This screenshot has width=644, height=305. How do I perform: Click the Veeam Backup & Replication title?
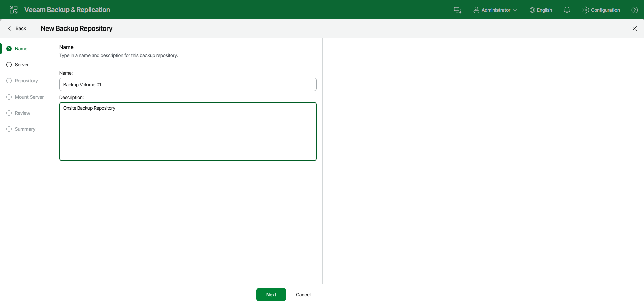point(67,10)
